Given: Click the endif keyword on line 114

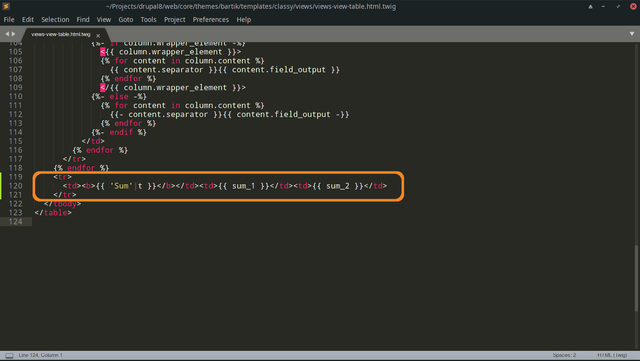Looking at the screenshot, I should point(121,132).
